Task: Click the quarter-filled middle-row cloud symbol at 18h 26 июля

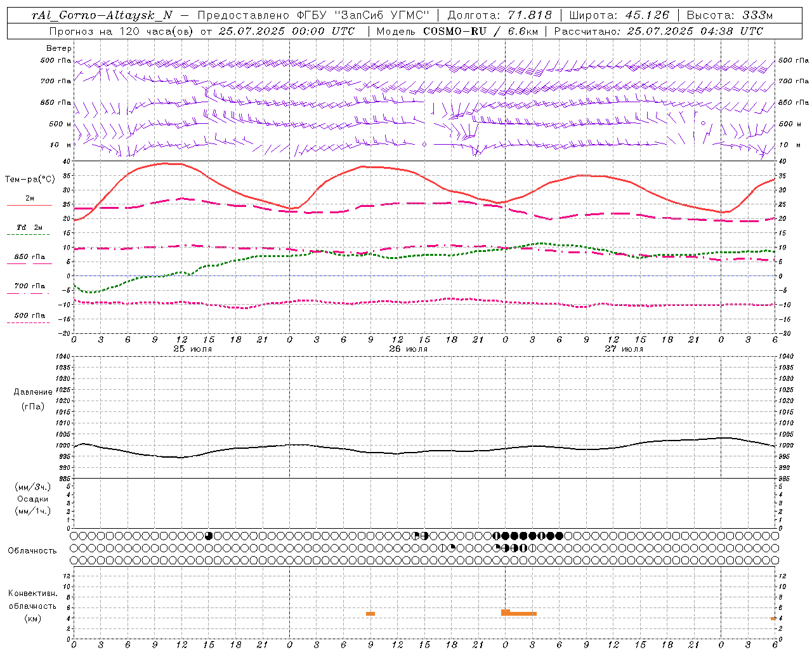Action: [x=452, y=548]
